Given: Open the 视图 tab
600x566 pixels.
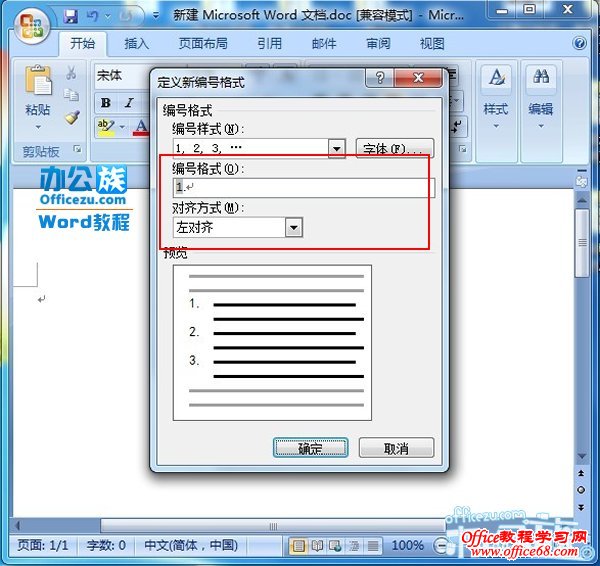Looking at the screenshot, I should click(x=432, y=44).
